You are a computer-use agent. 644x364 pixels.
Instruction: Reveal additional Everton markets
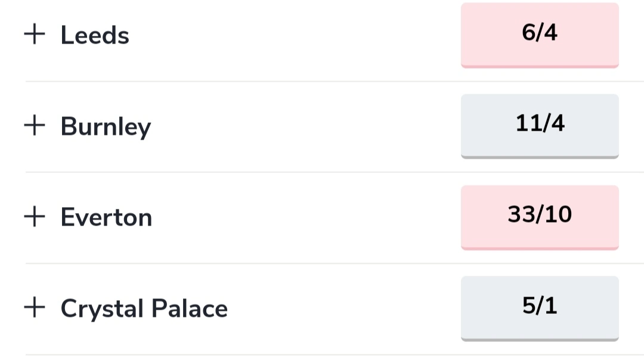35,217
